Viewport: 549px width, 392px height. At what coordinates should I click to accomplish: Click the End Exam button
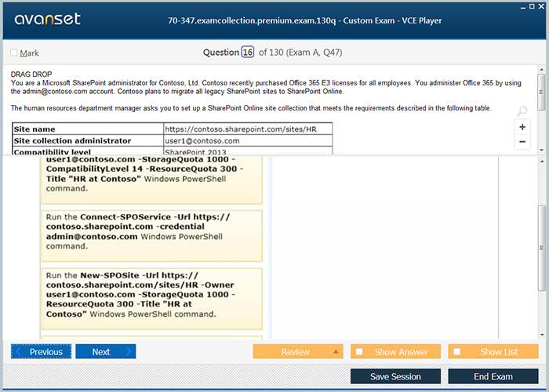pos(493,376)
